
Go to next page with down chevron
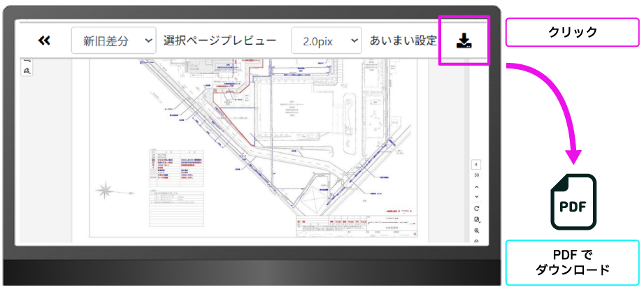[476, 197]
